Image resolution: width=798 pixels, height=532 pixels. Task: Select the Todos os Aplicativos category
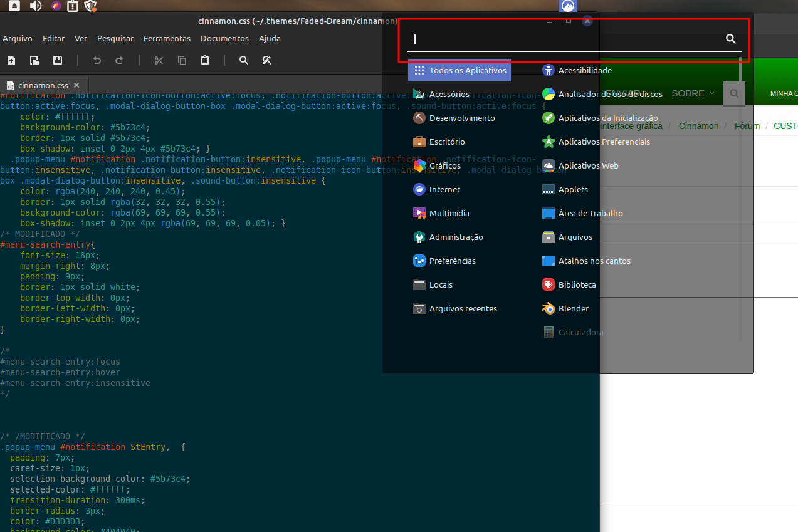pyautogui.click(x=459, y=70)
